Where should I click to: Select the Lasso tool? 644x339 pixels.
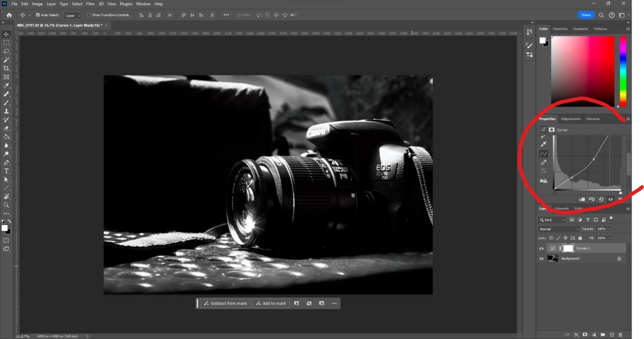(x=6, y=51)
